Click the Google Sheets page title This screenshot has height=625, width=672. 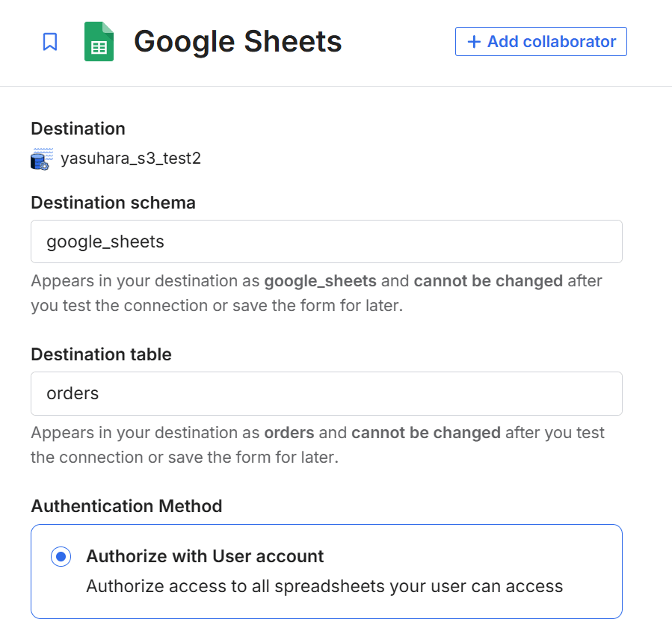pyautogui.click(x=238, y=42)
